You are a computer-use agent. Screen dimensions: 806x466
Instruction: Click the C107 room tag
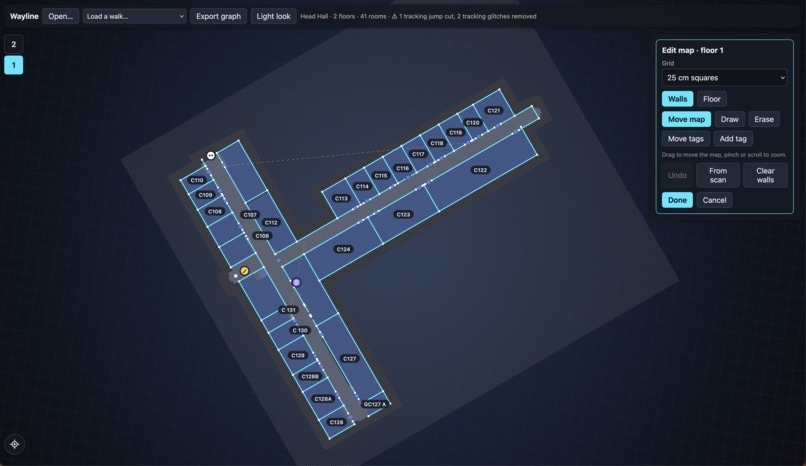250,215
